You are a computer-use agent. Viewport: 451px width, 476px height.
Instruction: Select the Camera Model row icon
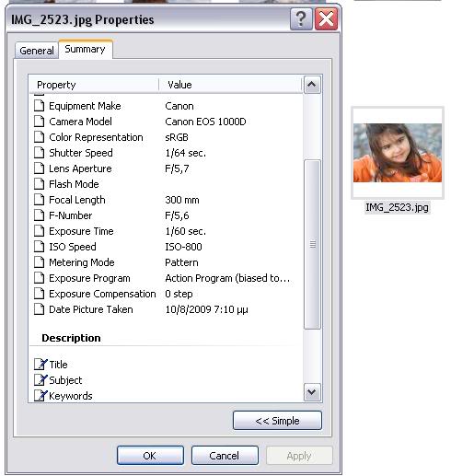coord(40,122)
